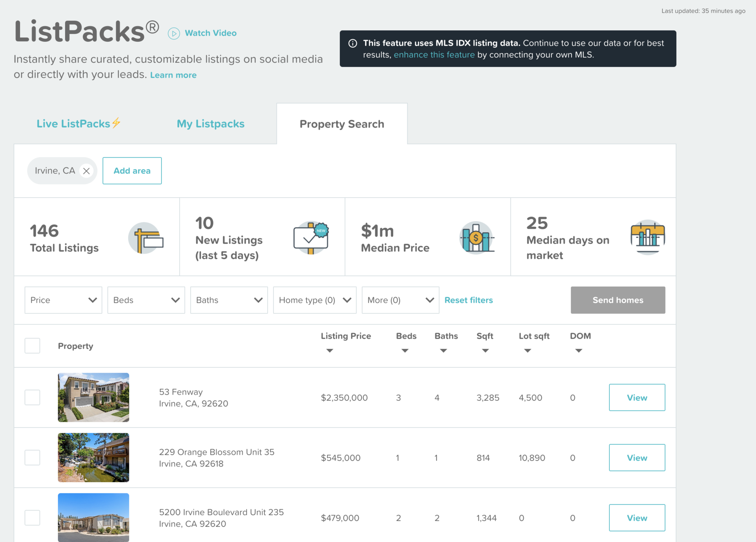Toggle the select-all Property checkbox
Viewport: 756px width, 542px height.
pos(32,346)
